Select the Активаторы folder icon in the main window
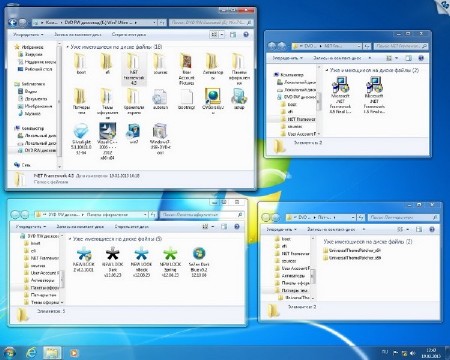Viewport: 450px width, 360px height. 213,66
